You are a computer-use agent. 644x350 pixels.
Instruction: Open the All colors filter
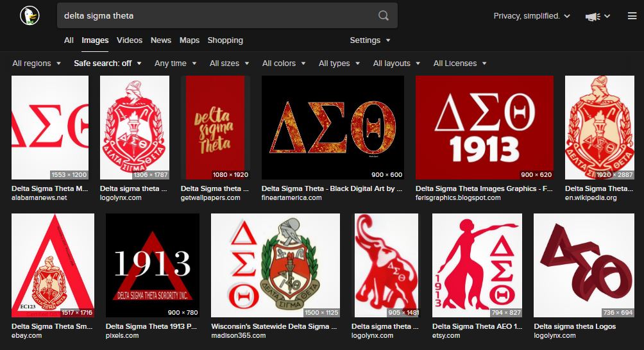tap(284, 63)
